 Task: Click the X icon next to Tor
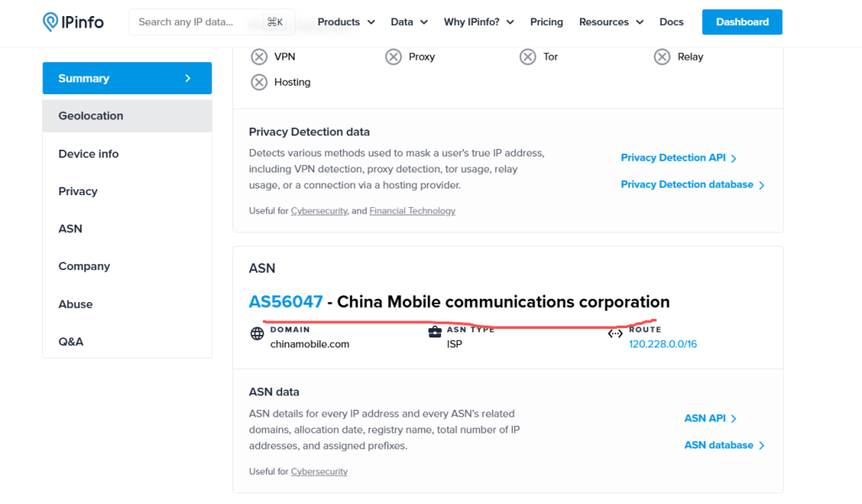pyautogui.click(x=528, y=56)
